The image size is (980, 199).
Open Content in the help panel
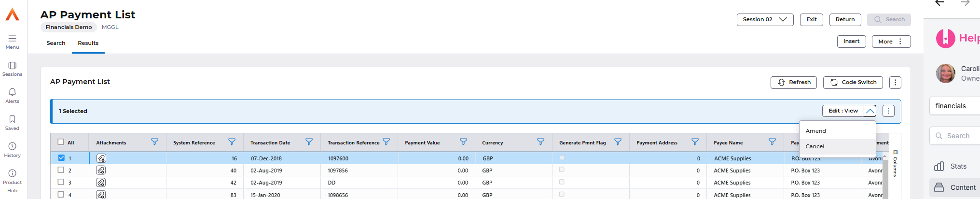pos(954,187)
